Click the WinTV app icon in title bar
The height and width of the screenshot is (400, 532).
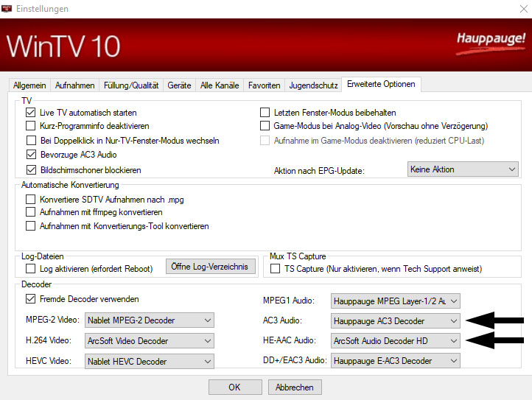8,9
